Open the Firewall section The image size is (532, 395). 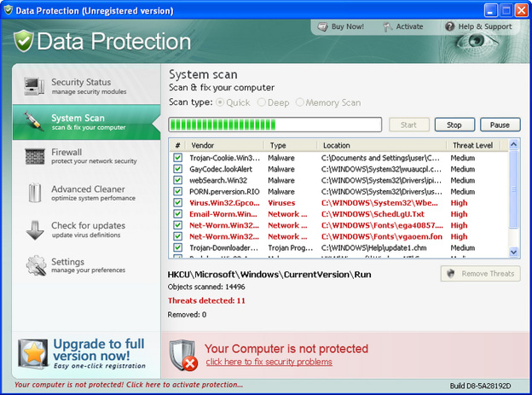point(86,157)
